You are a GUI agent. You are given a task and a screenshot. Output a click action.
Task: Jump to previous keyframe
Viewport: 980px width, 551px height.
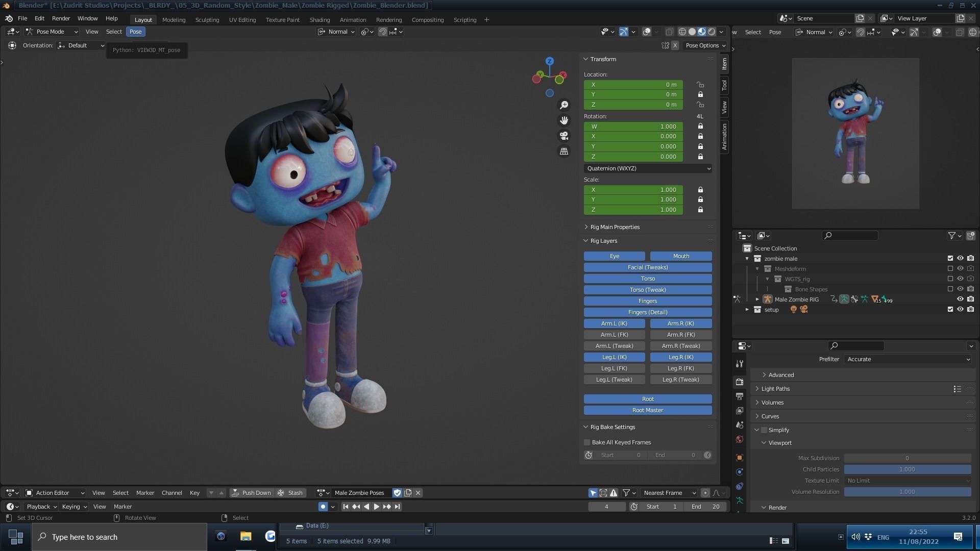pyautogui.click(x=356, y=507)
